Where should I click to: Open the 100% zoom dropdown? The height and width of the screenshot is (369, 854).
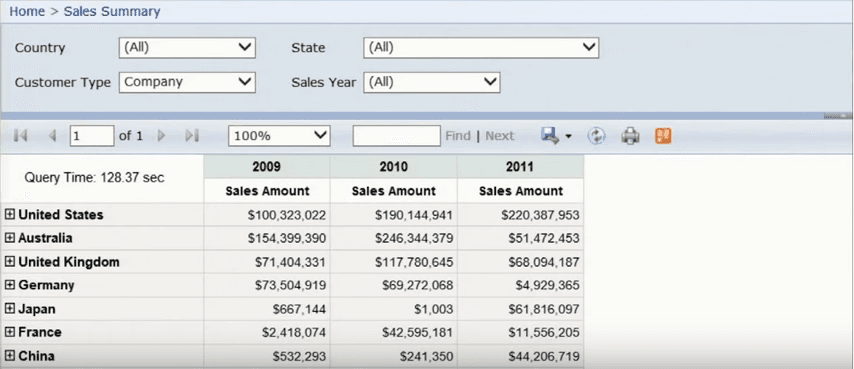(279, 136)
